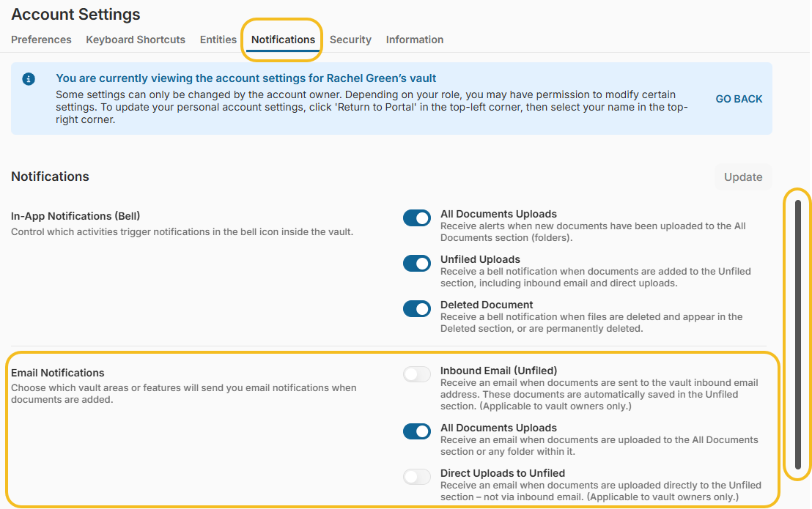Toggle off All Documents Uploads bell notification

[416, 218]
